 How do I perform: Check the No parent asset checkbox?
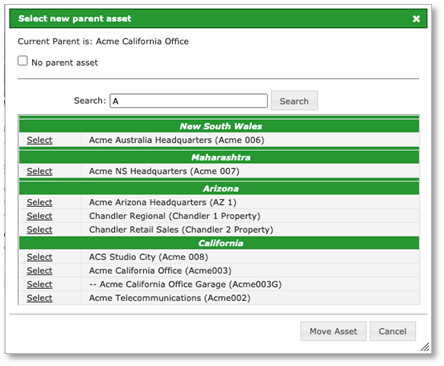click(x=23, y=61)
